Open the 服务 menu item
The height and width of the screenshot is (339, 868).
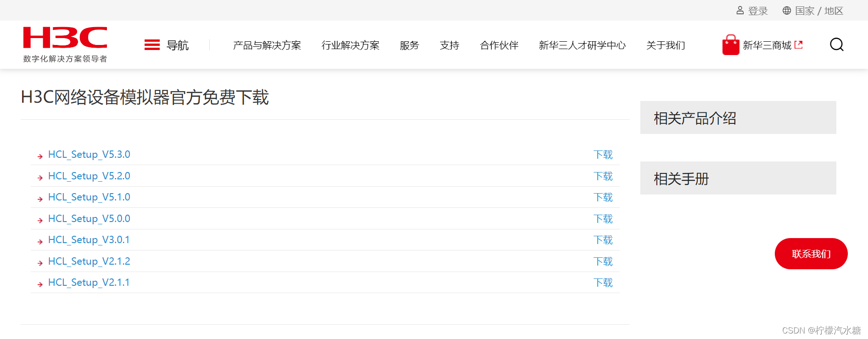409,45
